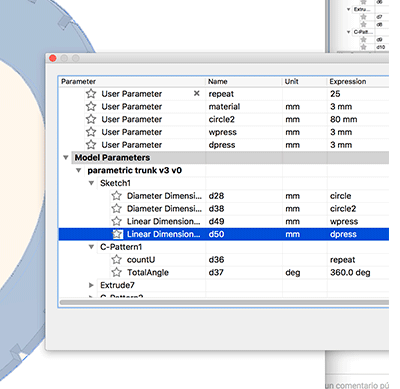Select the 'countU' parameter label
Image resolution: width=400 pixels, height=389 pixels.
coord(141,260)
